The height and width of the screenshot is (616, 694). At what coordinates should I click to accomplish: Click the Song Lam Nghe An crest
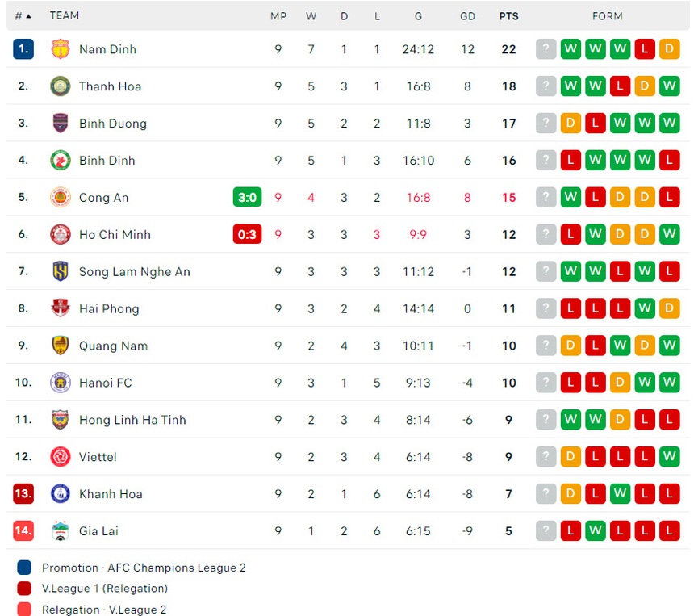click(60, 271)
